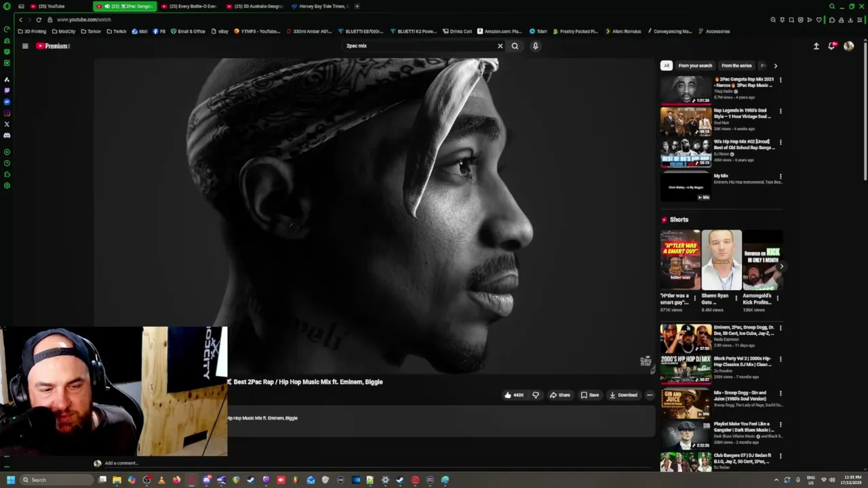Save the video to a playlist
The height and width of the screenshot is (488, 868).
point(590,395)
